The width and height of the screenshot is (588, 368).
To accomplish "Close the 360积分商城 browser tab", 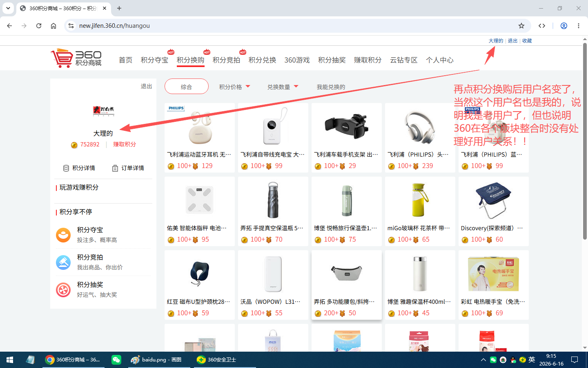I will pyautogui.click(x=105, y=8).
